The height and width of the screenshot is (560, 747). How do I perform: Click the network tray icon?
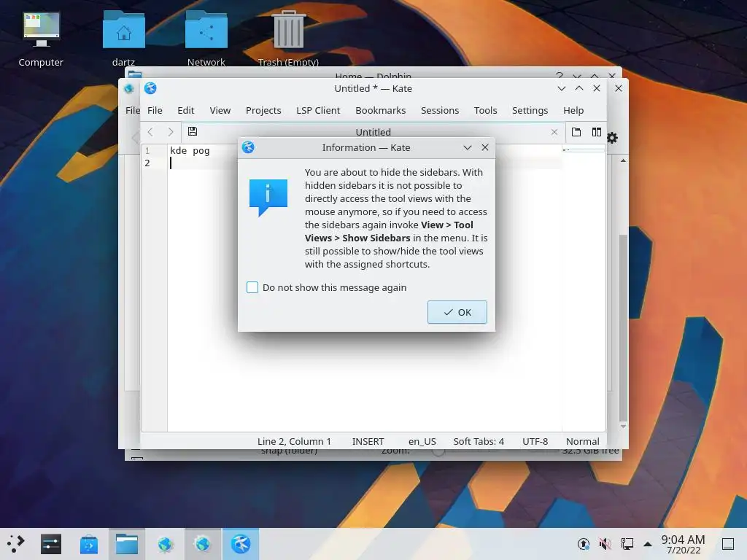click(627, 544)
